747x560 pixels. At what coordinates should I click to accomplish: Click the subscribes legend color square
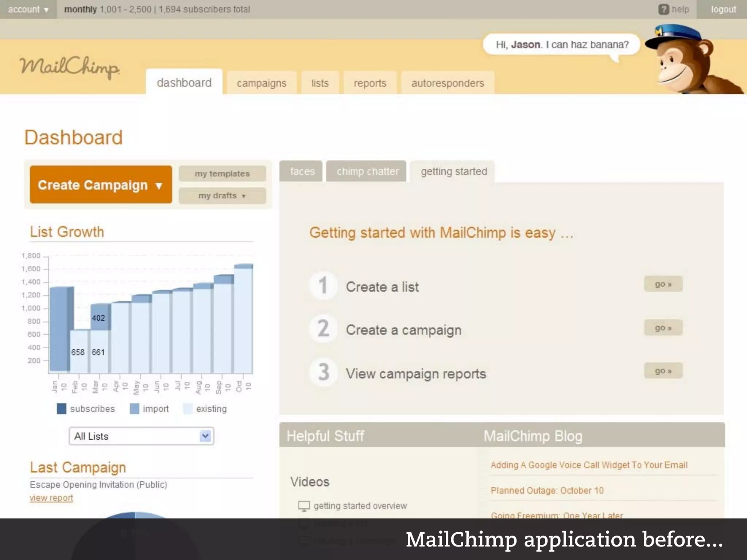click(62, 409)
